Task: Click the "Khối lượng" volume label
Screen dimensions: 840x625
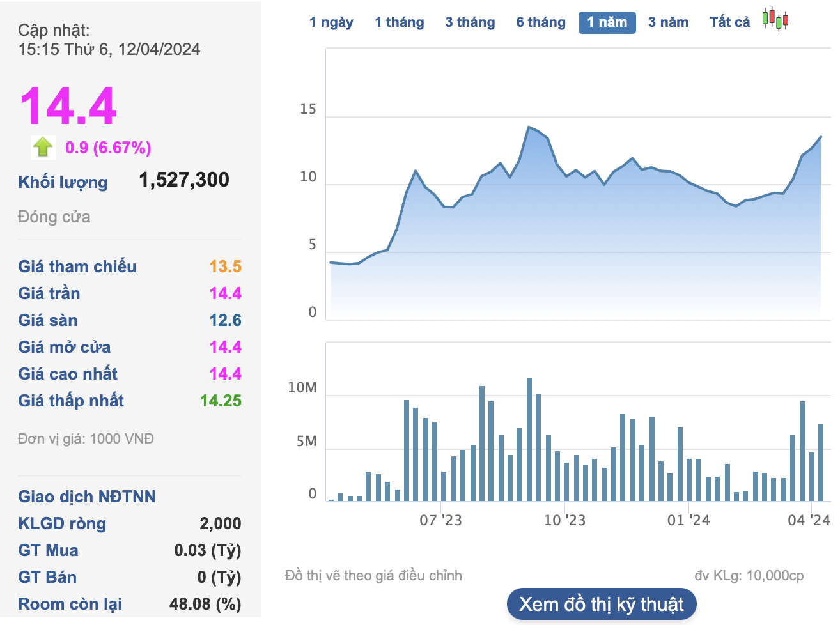Action: pyautogui.click(x=63, y=182)
